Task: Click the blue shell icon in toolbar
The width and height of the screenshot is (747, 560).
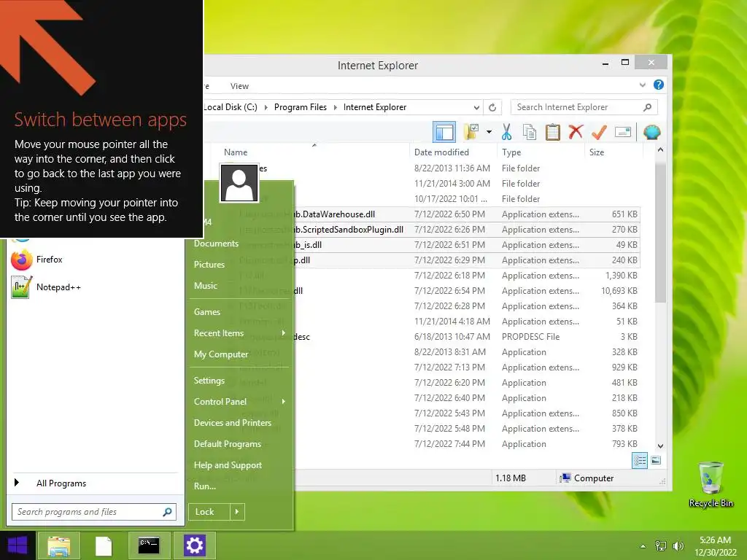Action: pyautogui.click(x=651, y=132)
